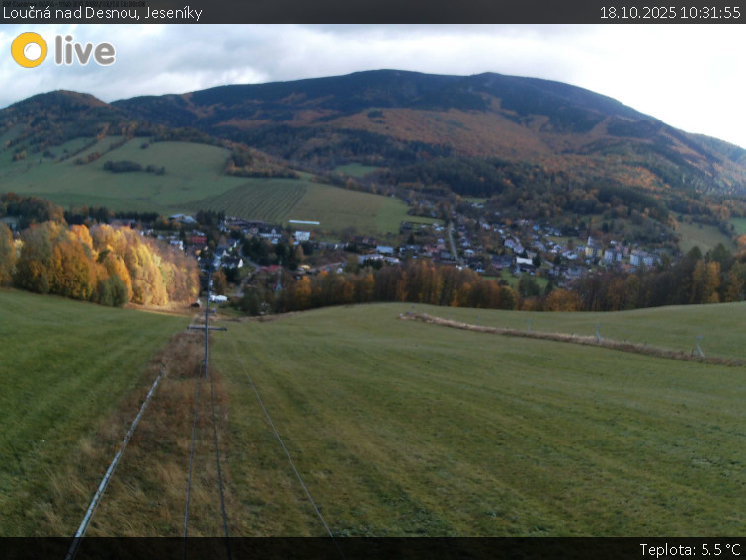Screen dimensions: 746x560
Task: Click the rounded mountain summit on the skyline
Action: (x=415, y=77)
